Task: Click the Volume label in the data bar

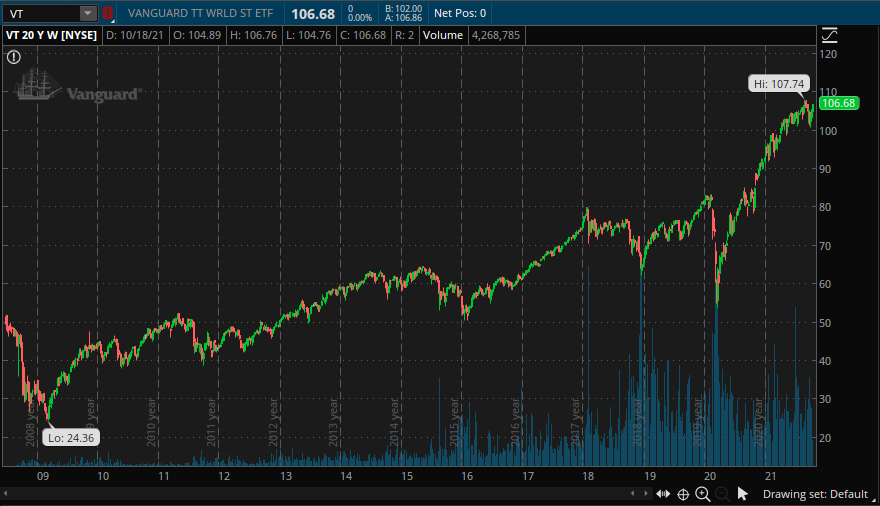Action: [x=443, y=35]
